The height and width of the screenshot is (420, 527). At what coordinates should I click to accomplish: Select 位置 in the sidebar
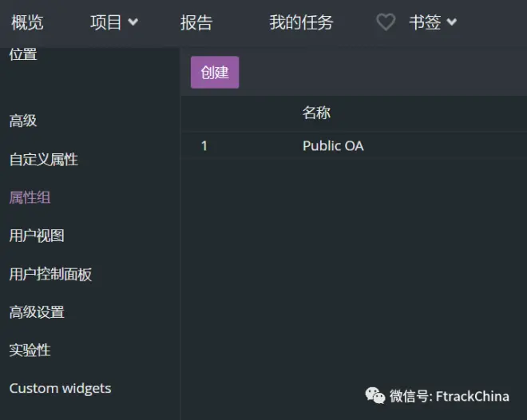pos(23,54)
